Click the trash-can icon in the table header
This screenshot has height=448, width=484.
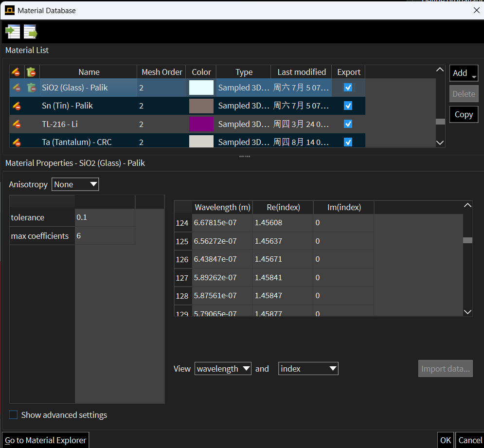click(x=32, y=72)
